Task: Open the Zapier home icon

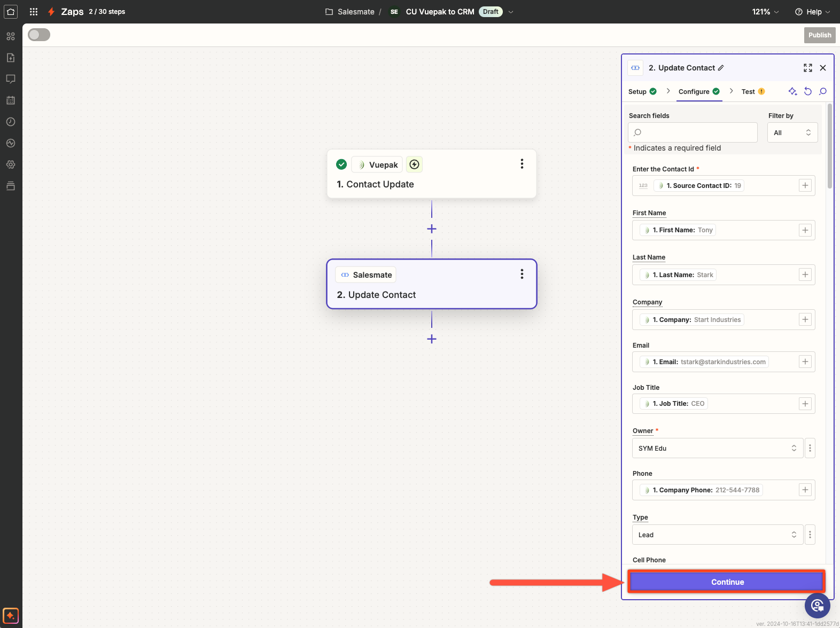Action: pyautogui.click(x=11, y=12)
